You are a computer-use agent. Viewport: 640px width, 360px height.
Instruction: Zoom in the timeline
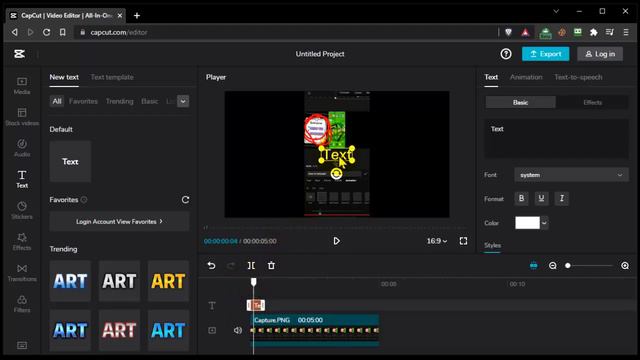tap(625, 266)
